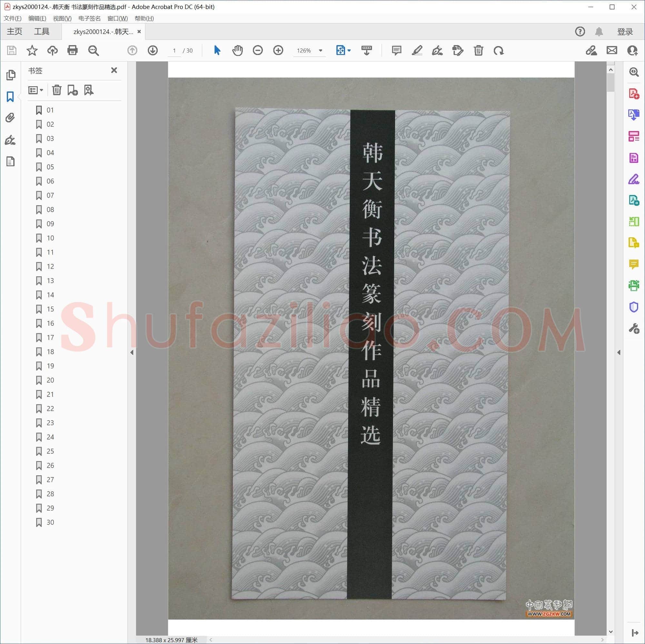Find the current bookmark
Image resolution: width=645 pixels, height=644 pixels.
click(88, 90)
